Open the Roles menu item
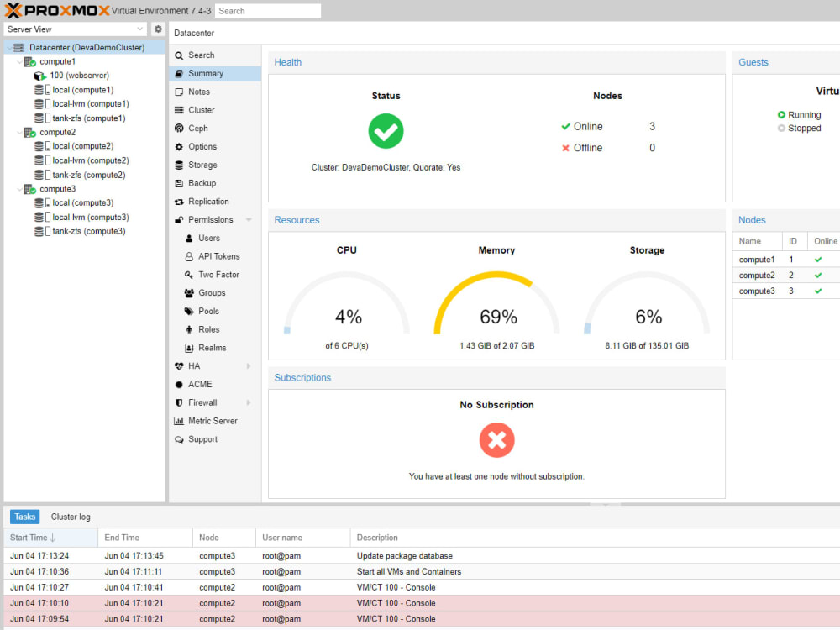840x630 pixels. [x=215, y=329]
